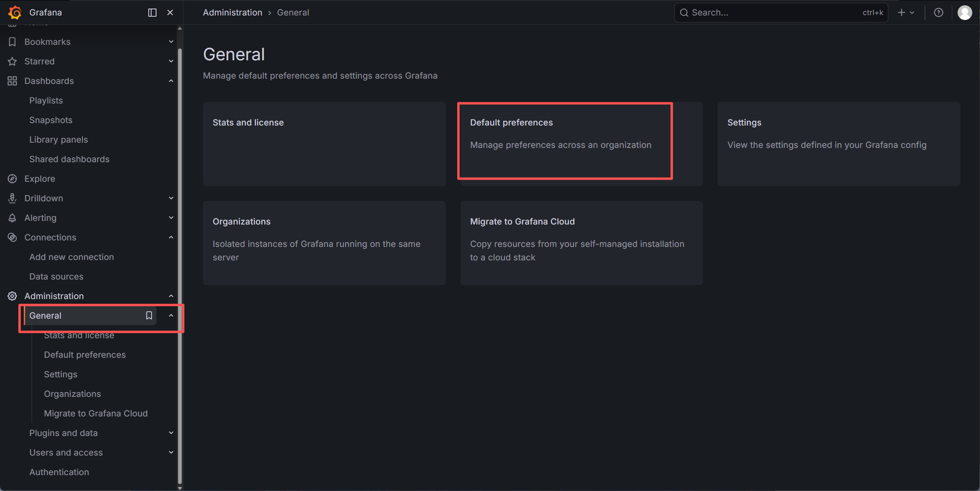Click the Starred sidebar label
This screenshot has height=491, width=980.
[40, 62]
